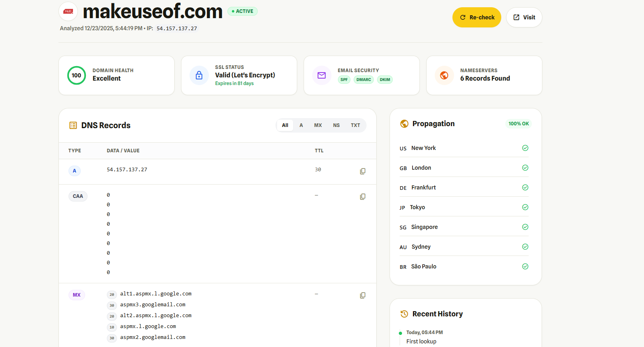
Task: Click '6 Records Found' nameservers text
Action: 485,79
